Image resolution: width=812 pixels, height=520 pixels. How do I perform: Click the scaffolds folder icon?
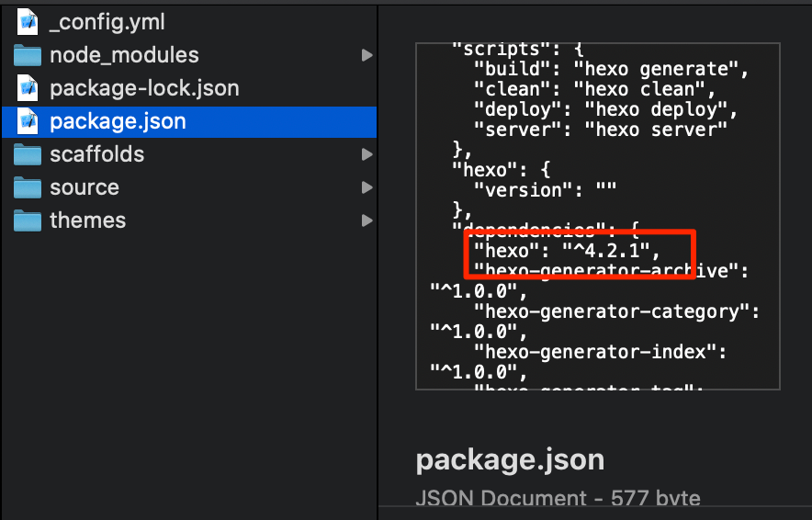(28, 154)
